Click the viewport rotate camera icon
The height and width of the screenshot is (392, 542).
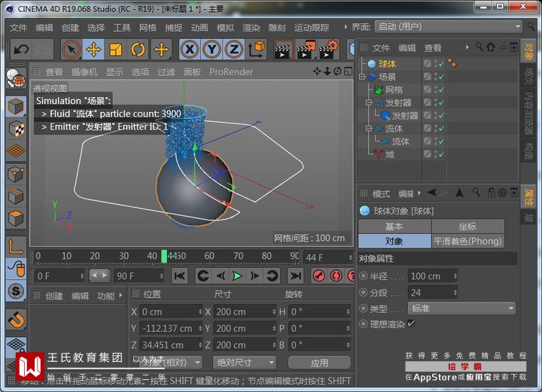[x=338, y=71]
